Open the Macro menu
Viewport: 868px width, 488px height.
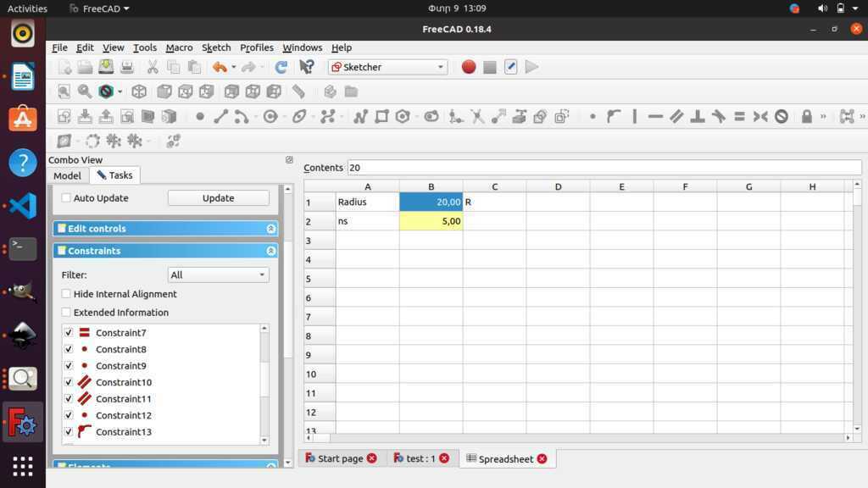click(x=180, y=47)
